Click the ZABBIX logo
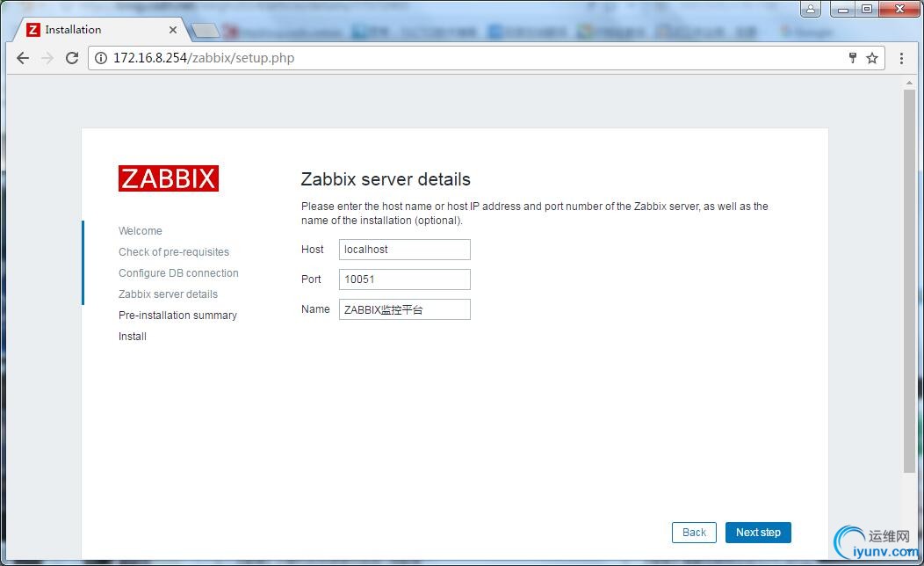 pyautogui.click(x=169, y=178)
